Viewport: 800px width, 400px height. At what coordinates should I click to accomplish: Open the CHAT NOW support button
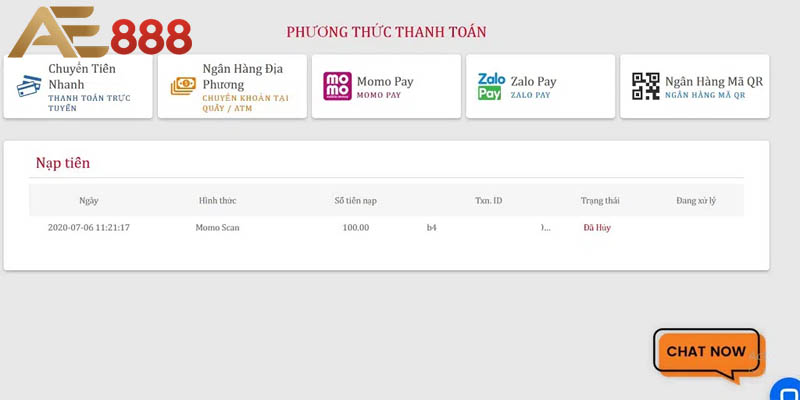click(709, 356)
